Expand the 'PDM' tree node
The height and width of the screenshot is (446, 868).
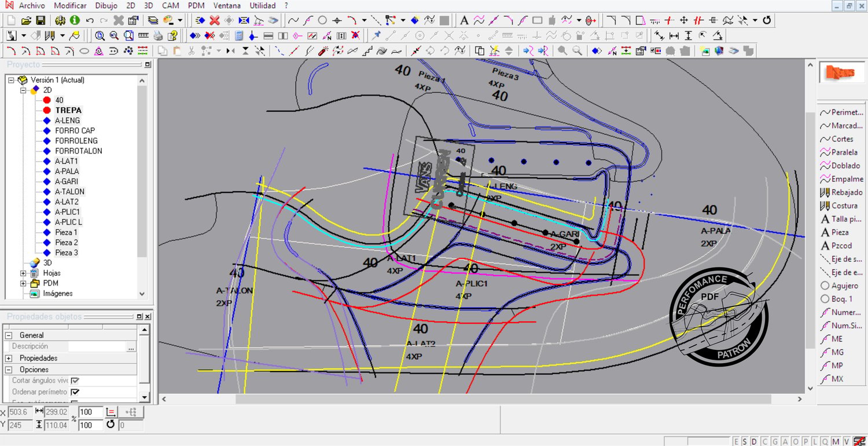pos(24,283)
